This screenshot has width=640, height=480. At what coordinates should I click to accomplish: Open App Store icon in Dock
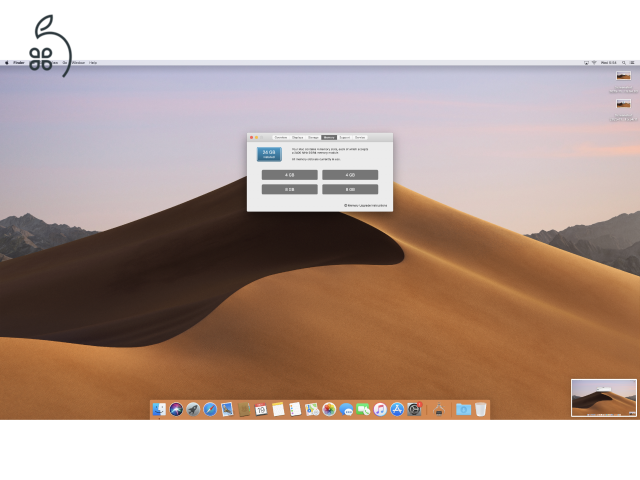397,409
